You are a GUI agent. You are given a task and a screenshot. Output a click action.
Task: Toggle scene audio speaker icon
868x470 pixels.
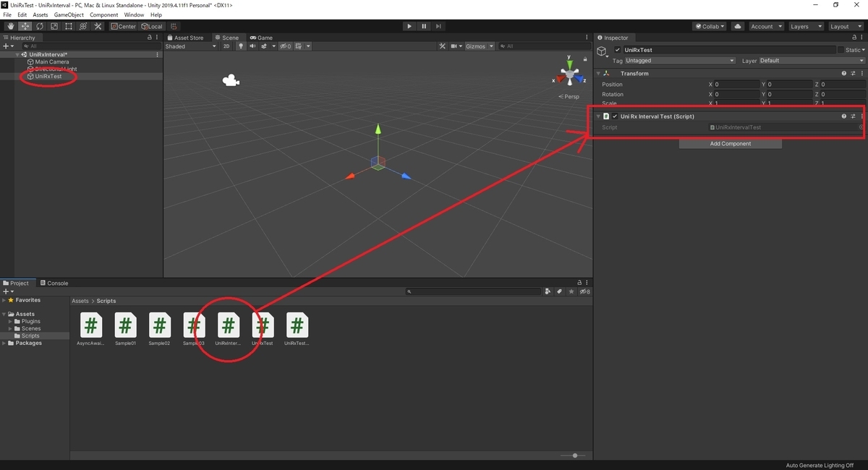point(253,46)
